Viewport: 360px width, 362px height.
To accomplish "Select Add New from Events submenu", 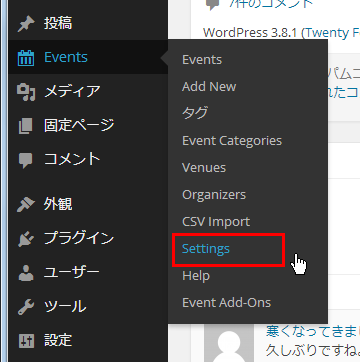I will (209, 87).
